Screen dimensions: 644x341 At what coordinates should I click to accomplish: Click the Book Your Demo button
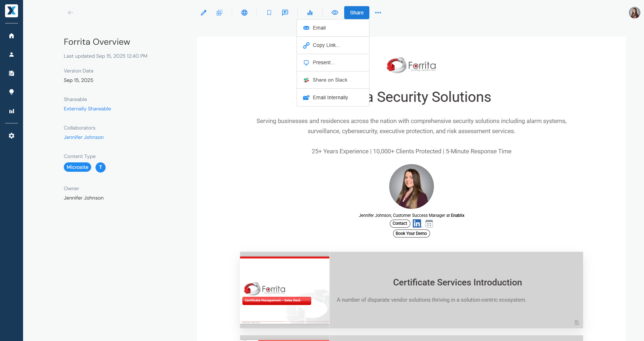pyautogui.click(x=411, y=233)
